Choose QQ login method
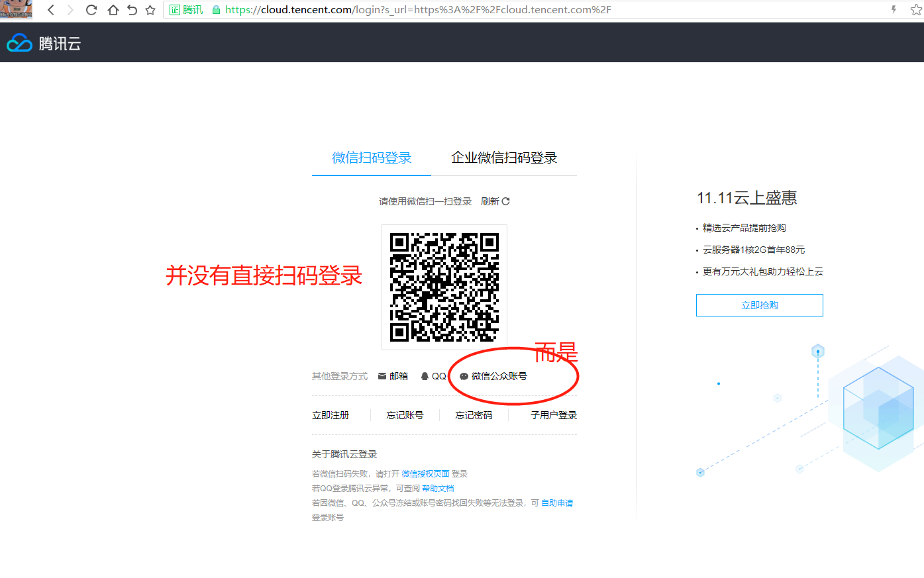924x578 pixels. (x=438, y=376)
